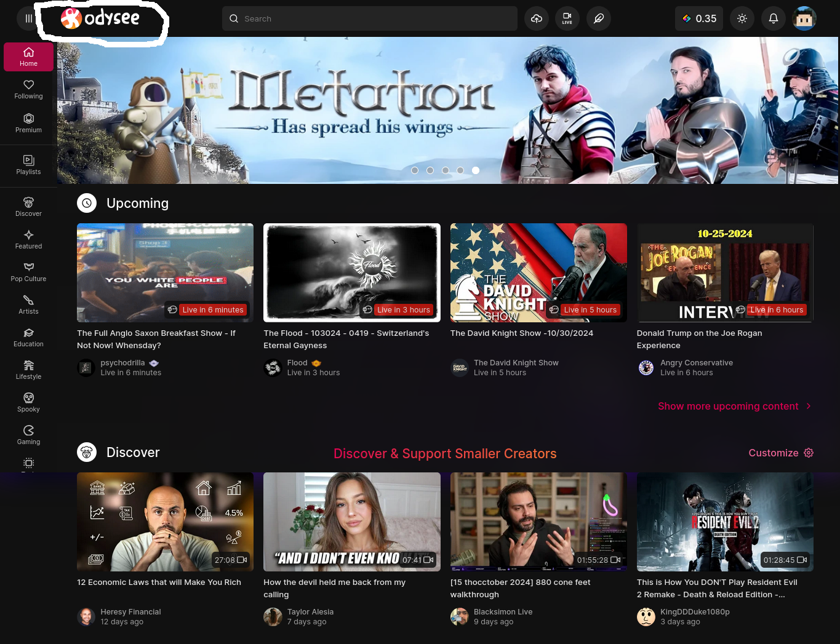Go to Pop Culture category
Image resolution: width=840 pixels, height=644 pixels.
pyautogui.click(x=28, y=272)
